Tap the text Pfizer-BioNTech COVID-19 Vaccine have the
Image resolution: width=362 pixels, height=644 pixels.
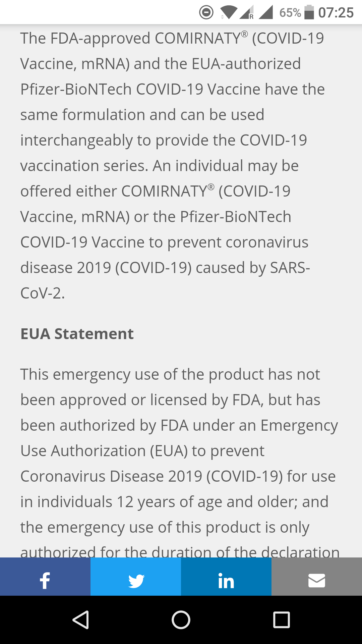[173, 89]
